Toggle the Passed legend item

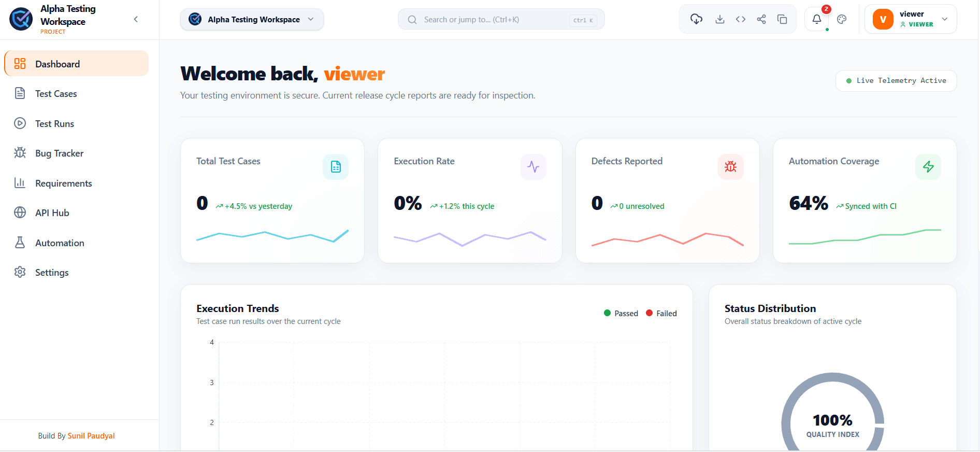[x=621, y=313]
